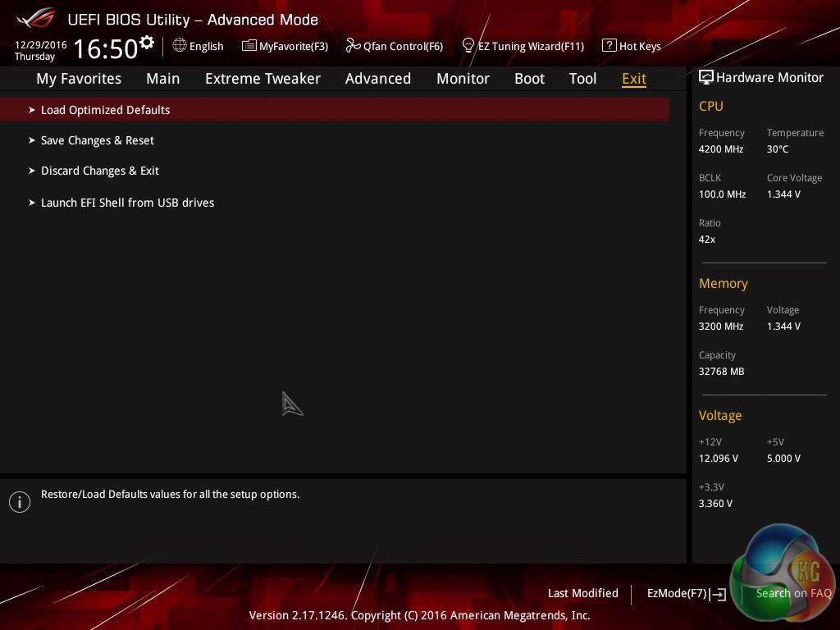
Task: Open the Monitor tab
Action: click(x=463, y=79)
